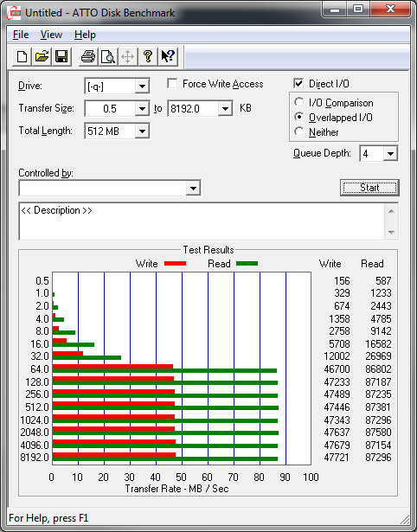This screenshot has height=532, width=417.
Task: Expand the Queue Depth dropdown
Action: point(390,154)
